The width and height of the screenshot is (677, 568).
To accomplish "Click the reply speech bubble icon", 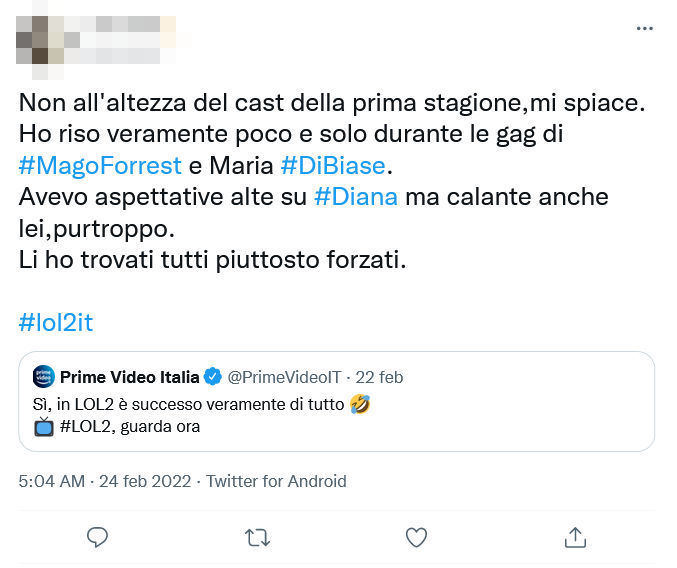I will tap(97, 537).
